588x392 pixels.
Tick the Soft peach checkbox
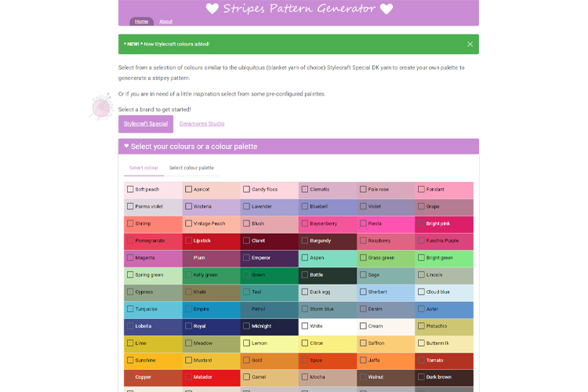tap(130, 189)
